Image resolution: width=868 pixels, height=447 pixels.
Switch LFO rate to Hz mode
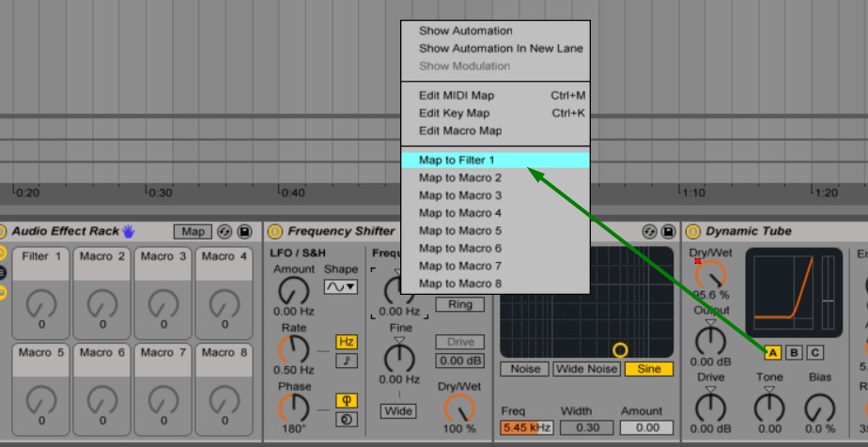click(x=347, y=343)
